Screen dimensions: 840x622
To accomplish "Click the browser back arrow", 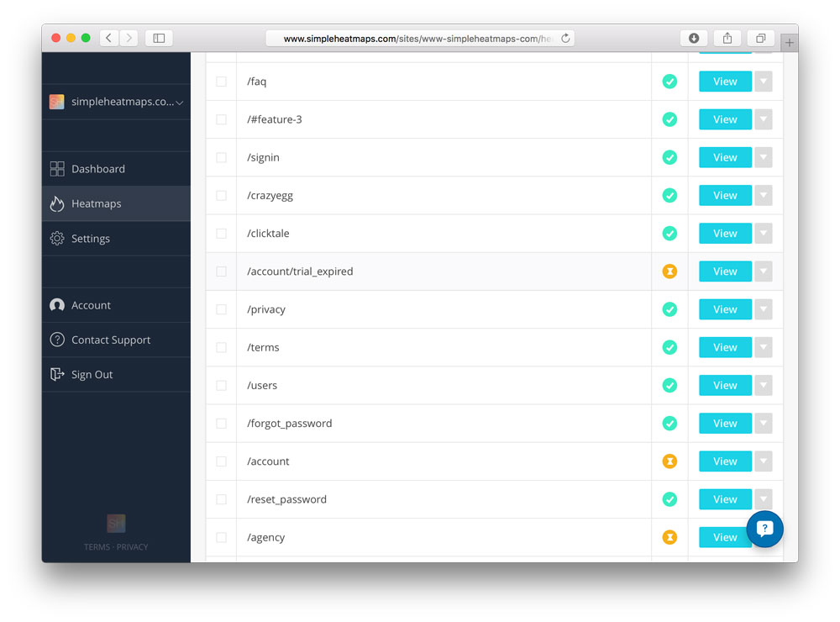I will (108, 38).
